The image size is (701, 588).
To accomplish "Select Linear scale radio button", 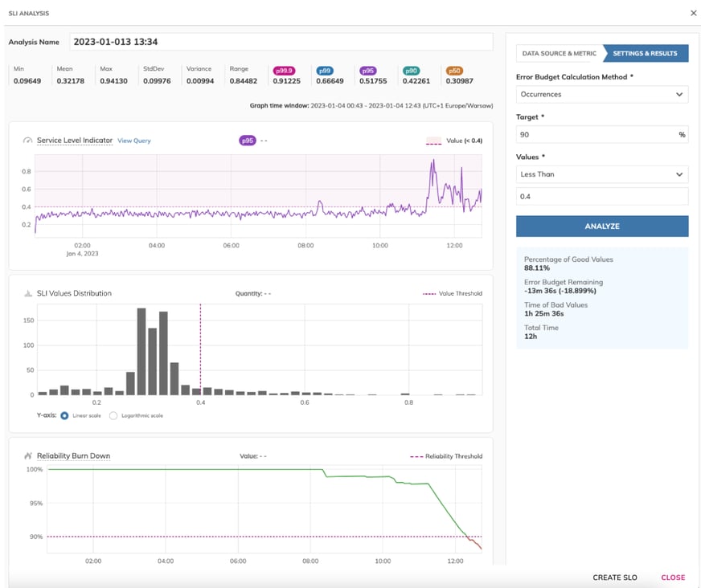I will (64, 415).
